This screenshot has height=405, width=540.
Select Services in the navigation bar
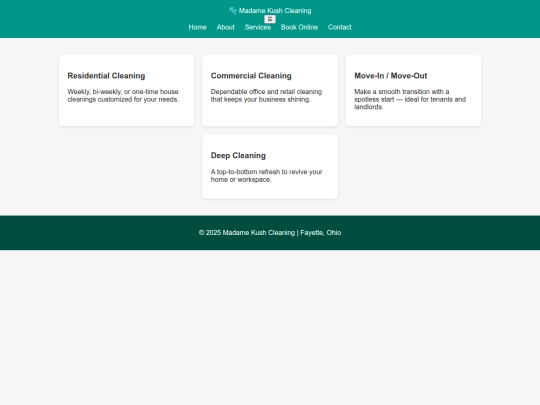[x=258, y=27]
